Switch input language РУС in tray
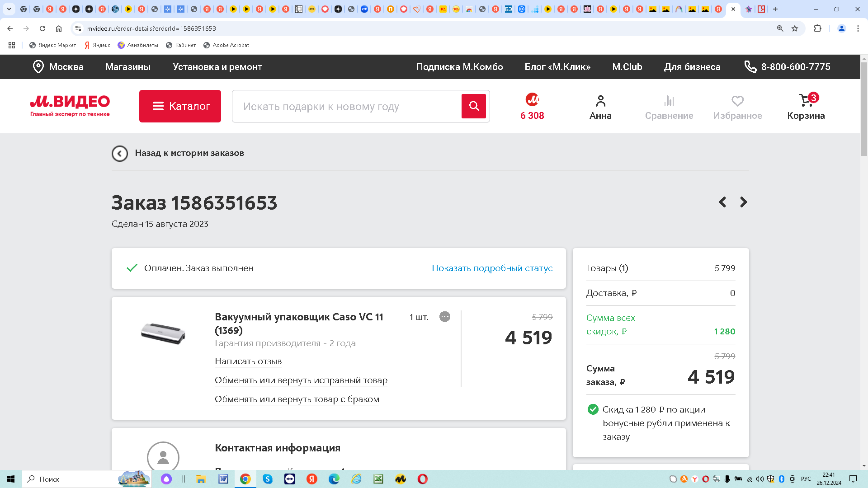868x488 pixels. (x=806, y=479)
